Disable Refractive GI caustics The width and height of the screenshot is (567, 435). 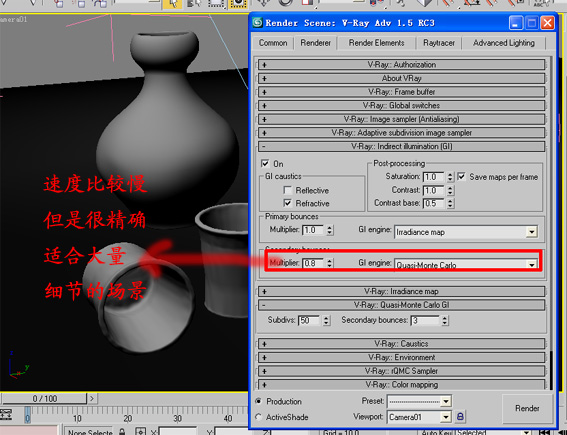point(287,203)
